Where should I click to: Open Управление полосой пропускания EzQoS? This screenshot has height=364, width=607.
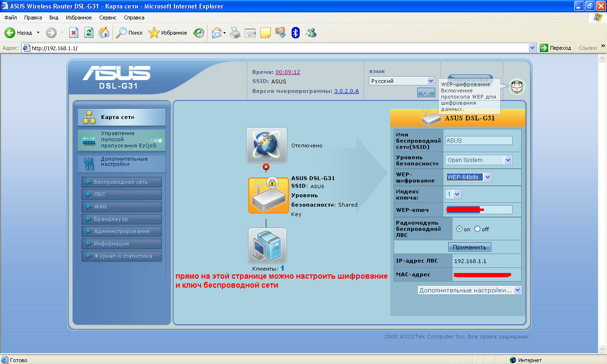click(x=122, y=140)
